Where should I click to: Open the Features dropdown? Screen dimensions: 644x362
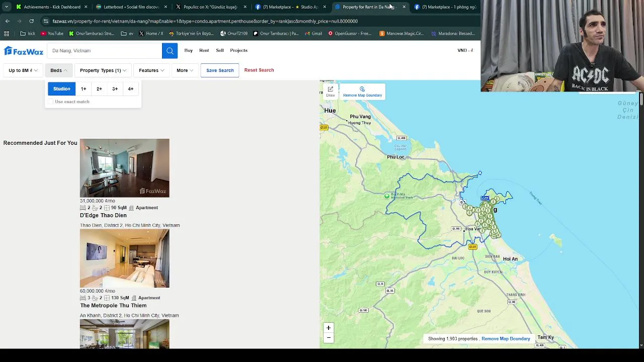coord(151,70)
